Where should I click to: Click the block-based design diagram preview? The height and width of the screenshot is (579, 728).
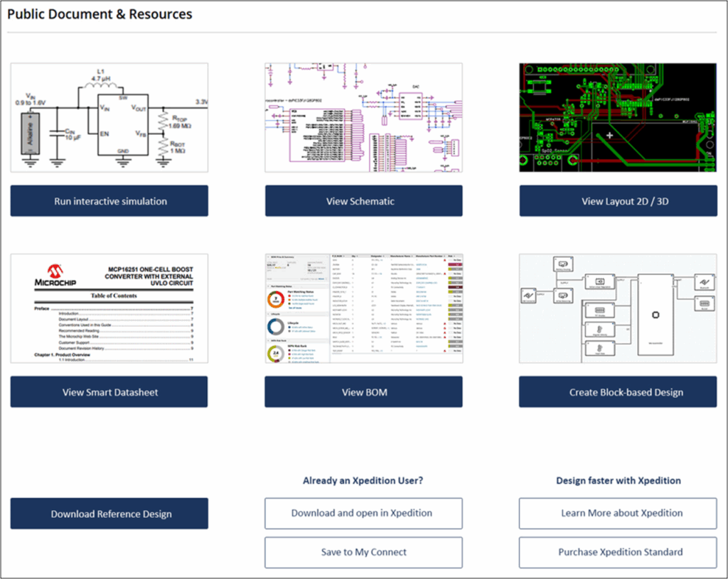(617, 308)
